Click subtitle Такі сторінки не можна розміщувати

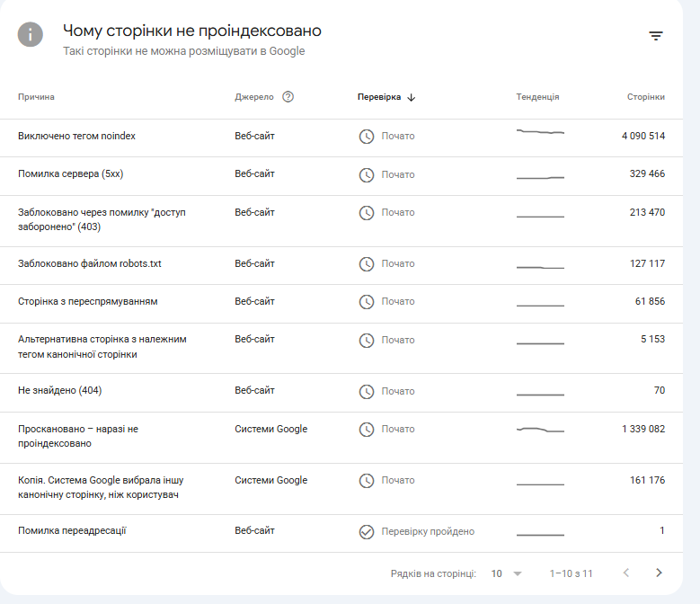pyautogui.click(x=183, y=51)
